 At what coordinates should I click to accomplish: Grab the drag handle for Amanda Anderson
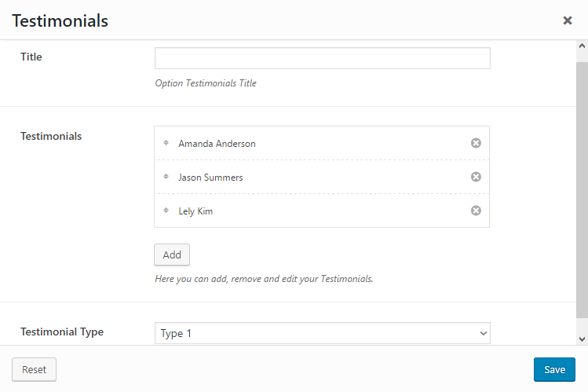click(166, 143)
